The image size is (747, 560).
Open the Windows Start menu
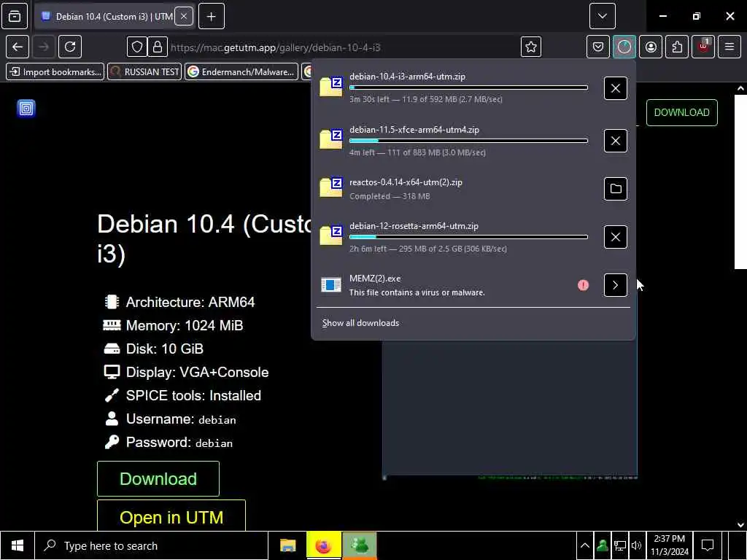18,545
